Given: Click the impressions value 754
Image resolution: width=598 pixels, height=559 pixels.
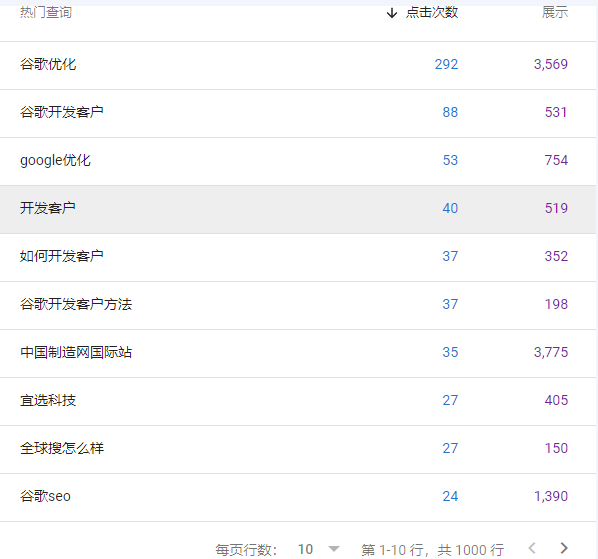Looking at the screenshot, I should click(x=556, y=160).
